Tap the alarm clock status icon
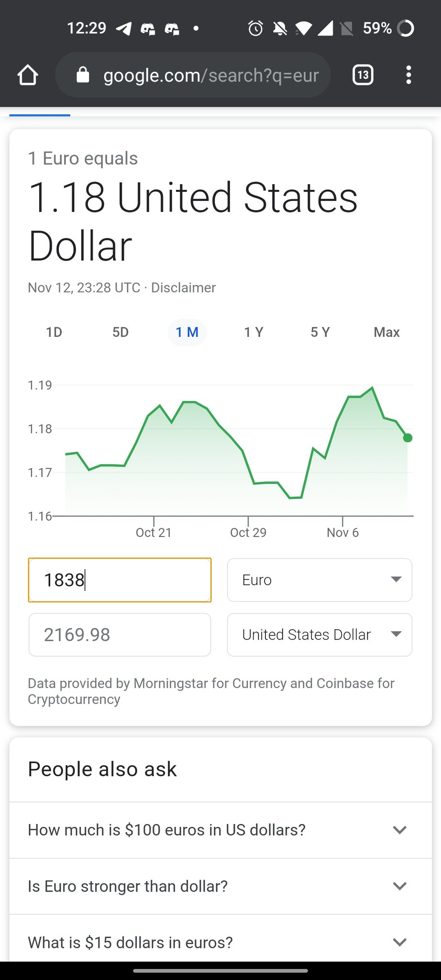441x980 pixels. tap(255, 29)
